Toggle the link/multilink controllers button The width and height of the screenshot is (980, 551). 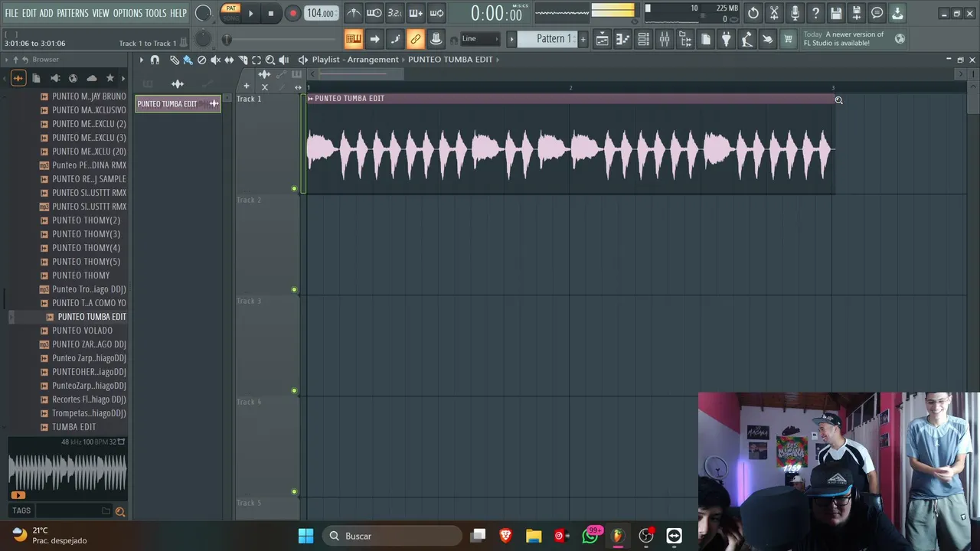415,39
